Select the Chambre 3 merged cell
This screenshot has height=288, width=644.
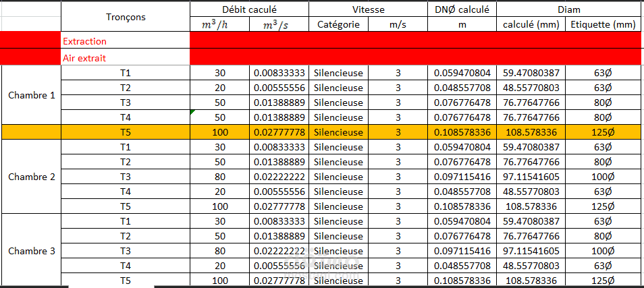point(32,251)
